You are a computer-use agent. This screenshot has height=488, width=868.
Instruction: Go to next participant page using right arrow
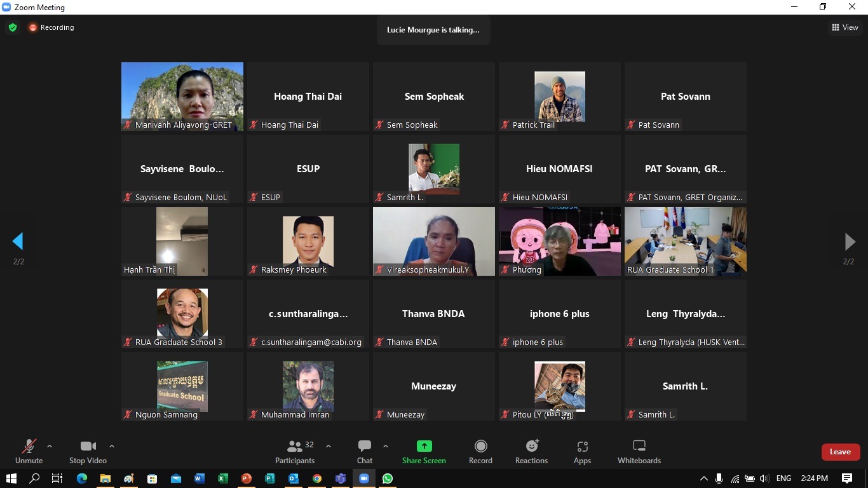click(850, 241)
